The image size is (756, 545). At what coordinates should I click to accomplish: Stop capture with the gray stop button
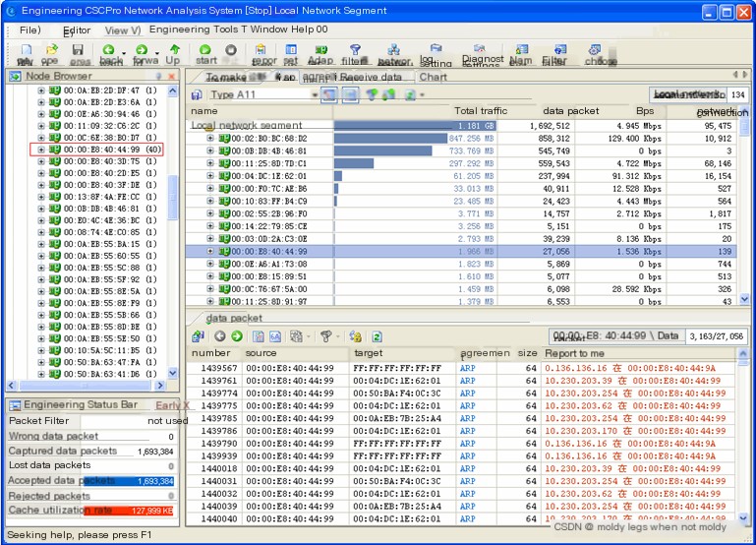(x=231, y=49)
